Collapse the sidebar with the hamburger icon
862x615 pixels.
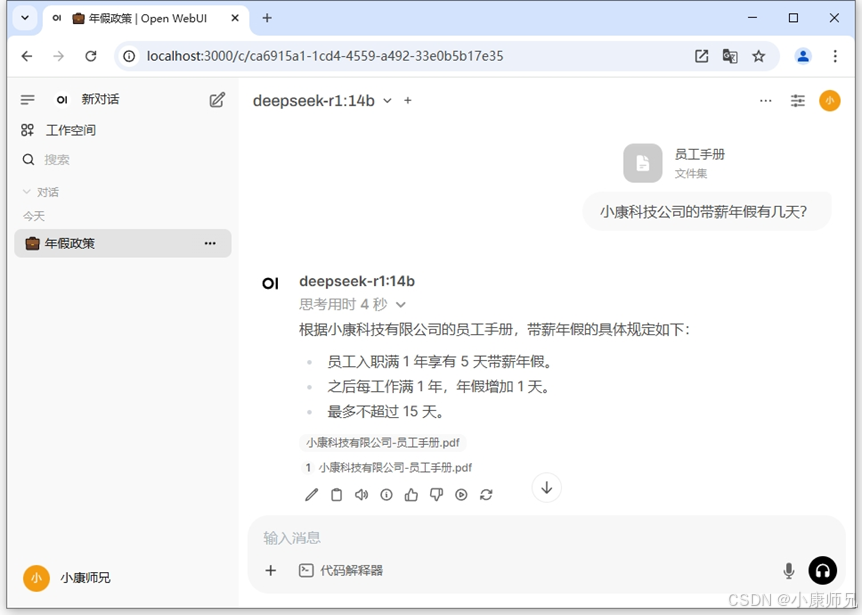[25, 99]
